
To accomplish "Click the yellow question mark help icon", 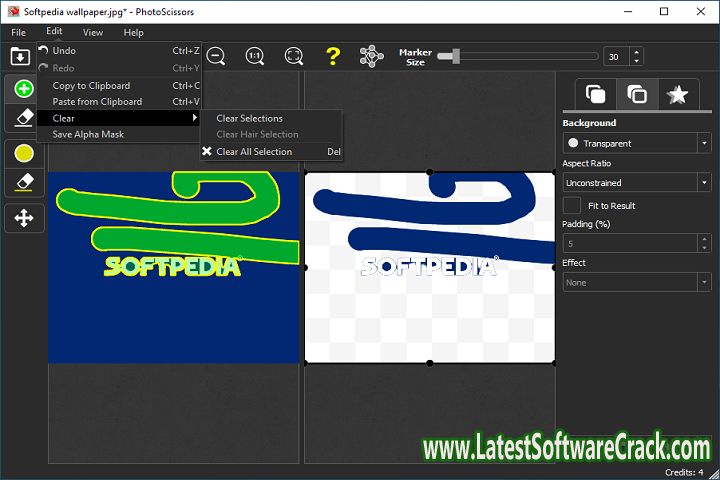I will [333, 57].
